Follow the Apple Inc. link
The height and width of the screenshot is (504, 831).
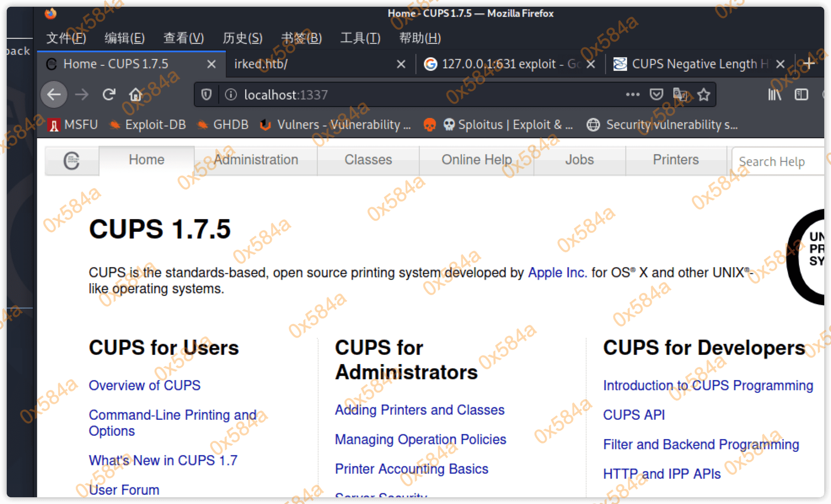557,273
